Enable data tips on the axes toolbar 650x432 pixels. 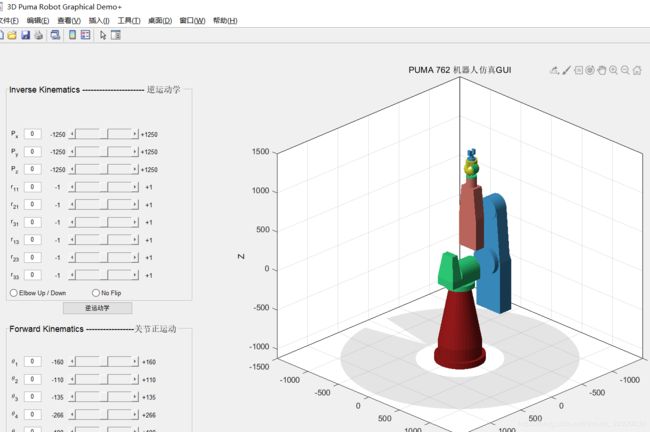(578, 70)
